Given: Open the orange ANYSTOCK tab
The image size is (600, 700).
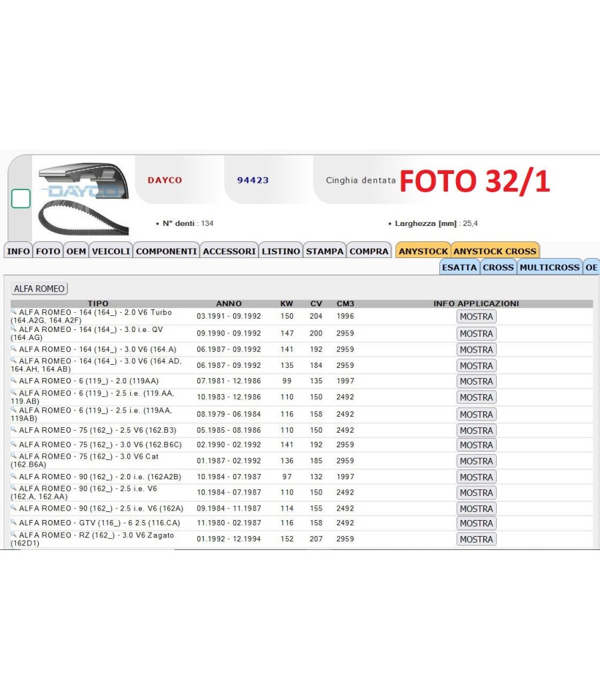Looking at the screenshot, I should coord(423,251).
